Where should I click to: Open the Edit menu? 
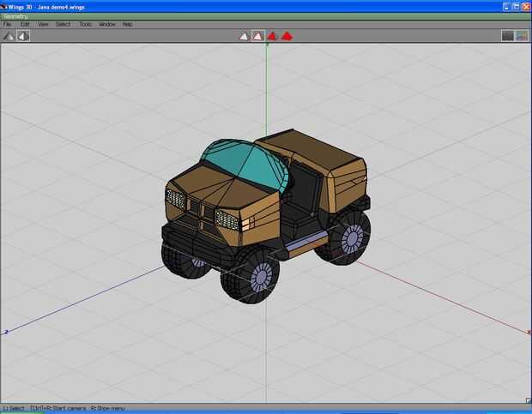(25, 24)
